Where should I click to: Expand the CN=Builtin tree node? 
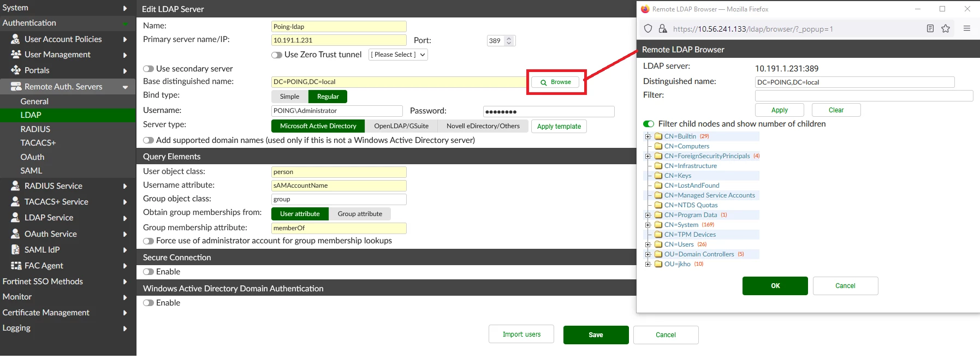pyautogui.click(x=648, y=136)
